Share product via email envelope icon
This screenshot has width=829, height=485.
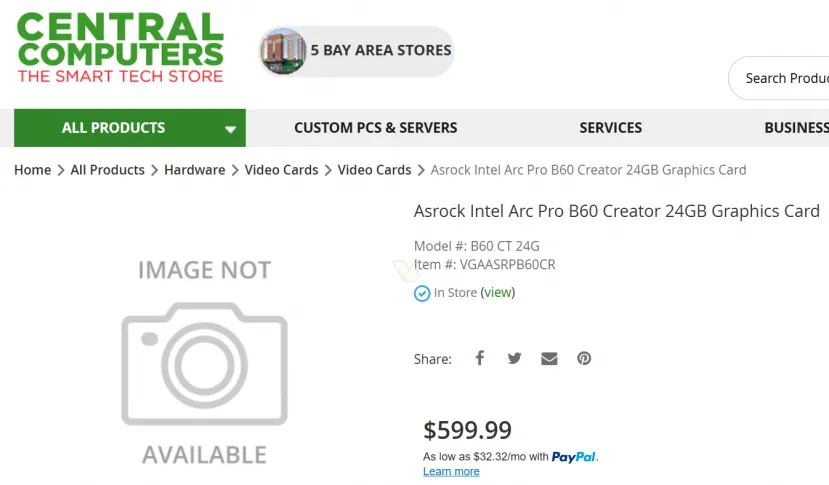(549, 358)
